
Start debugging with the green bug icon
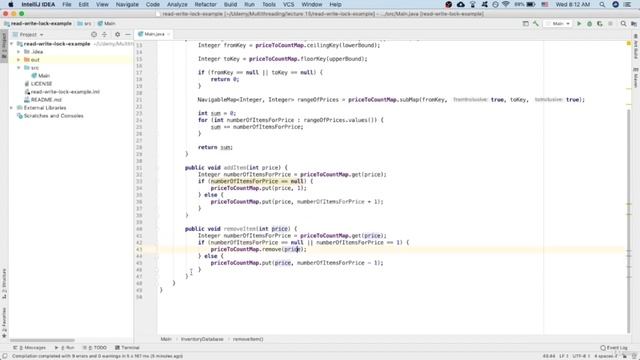pyautogui.click(x=589, y=24)
